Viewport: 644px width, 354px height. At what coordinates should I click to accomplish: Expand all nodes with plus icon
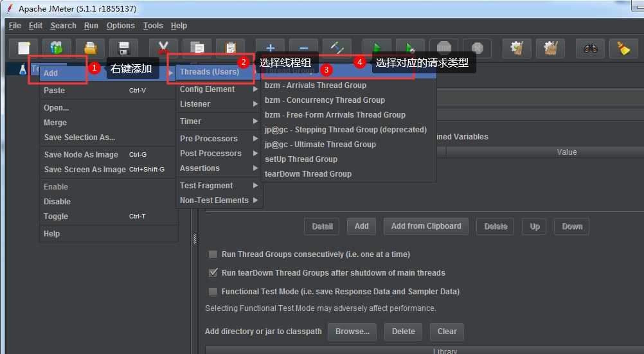(270, 48)
